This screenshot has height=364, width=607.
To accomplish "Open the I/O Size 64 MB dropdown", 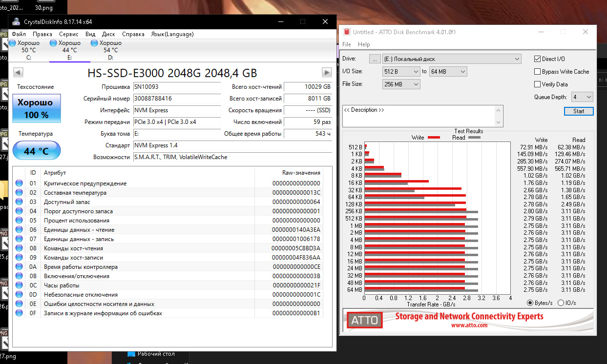I will [448, 72].
